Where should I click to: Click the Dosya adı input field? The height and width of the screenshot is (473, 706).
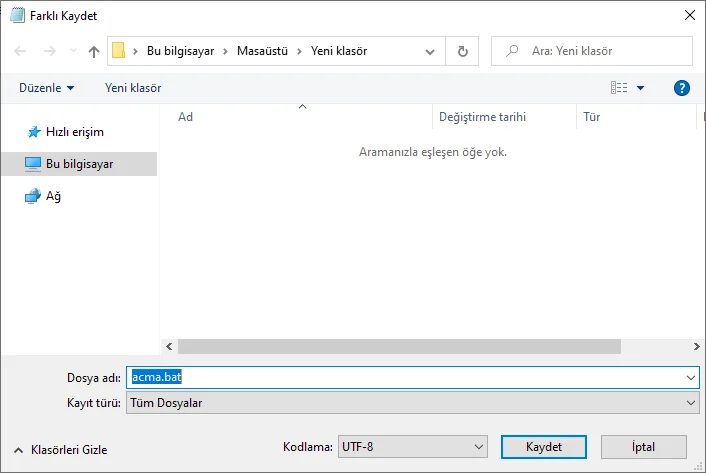click(410, 377)
